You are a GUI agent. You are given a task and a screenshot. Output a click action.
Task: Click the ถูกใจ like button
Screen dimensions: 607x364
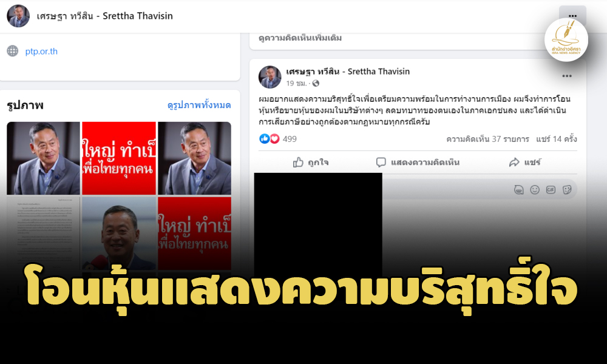[x=311, y=163]
